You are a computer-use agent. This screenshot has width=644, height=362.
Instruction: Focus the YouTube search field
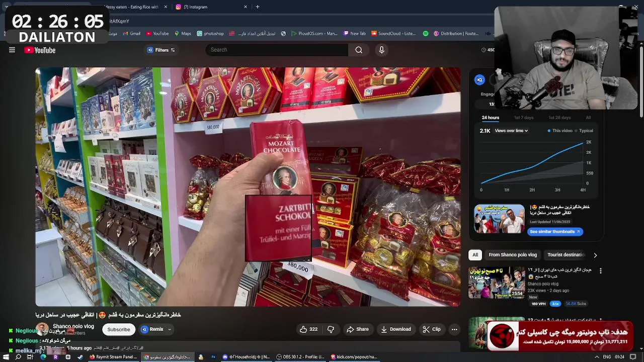pyautogui.click(x=277, y=50)
